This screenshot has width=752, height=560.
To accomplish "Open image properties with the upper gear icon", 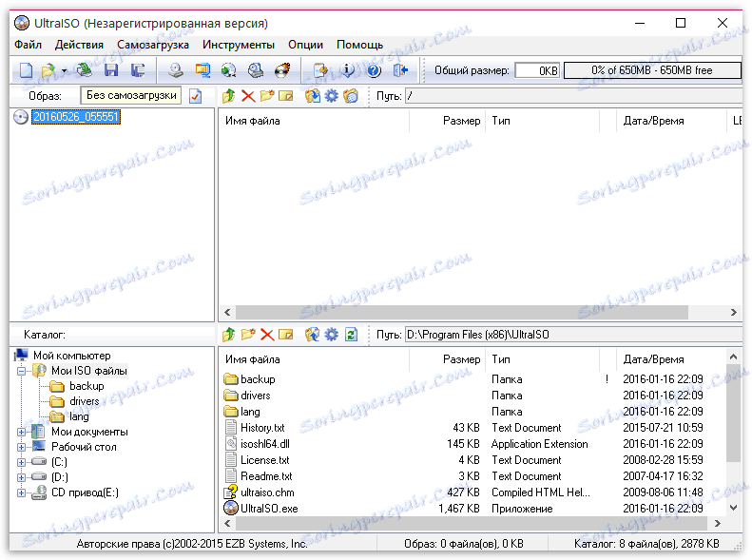I will (x=332, y=96).
